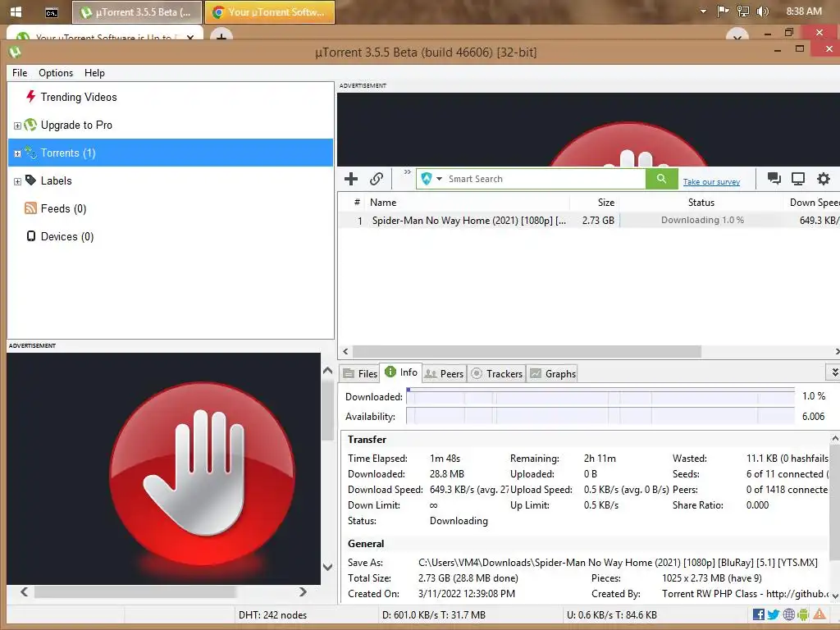
Task: Switch to the Peers tab
Action: coord(444,373)
